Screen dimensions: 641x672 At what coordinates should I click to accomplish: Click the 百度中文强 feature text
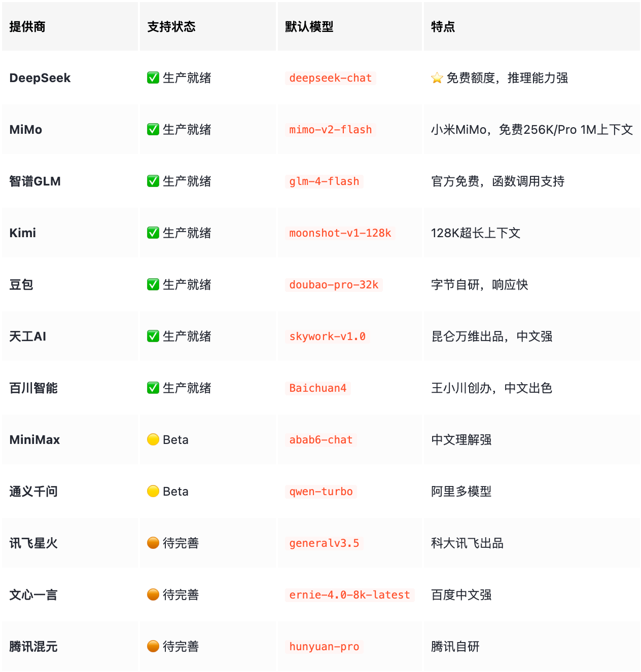461,594
